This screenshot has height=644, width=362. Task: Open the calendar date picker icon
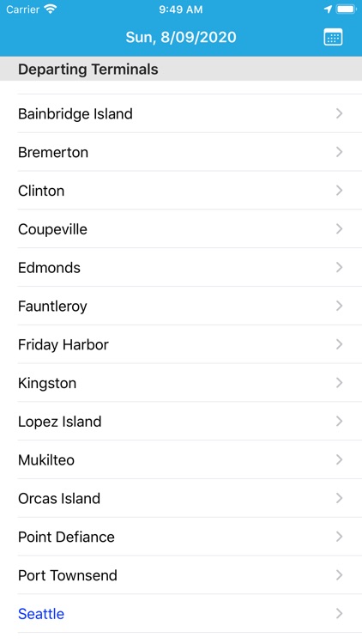(333, 38)
